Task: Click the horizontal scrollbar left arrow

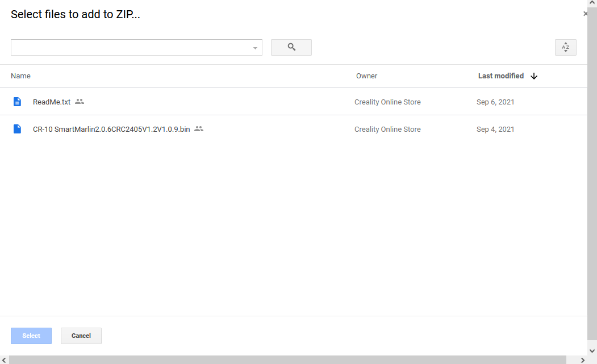Action: 4,360
